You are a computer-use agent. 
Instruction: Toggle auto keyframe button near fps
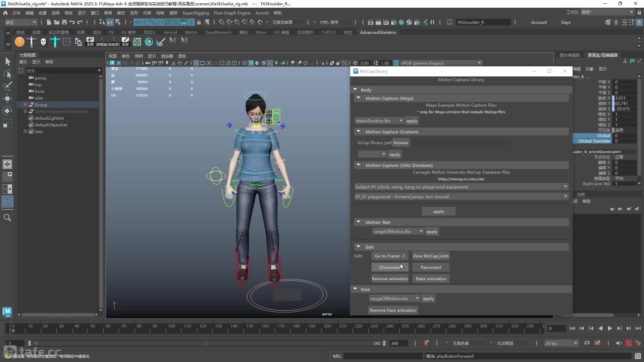pyautogui.click(x=629, y=343)
